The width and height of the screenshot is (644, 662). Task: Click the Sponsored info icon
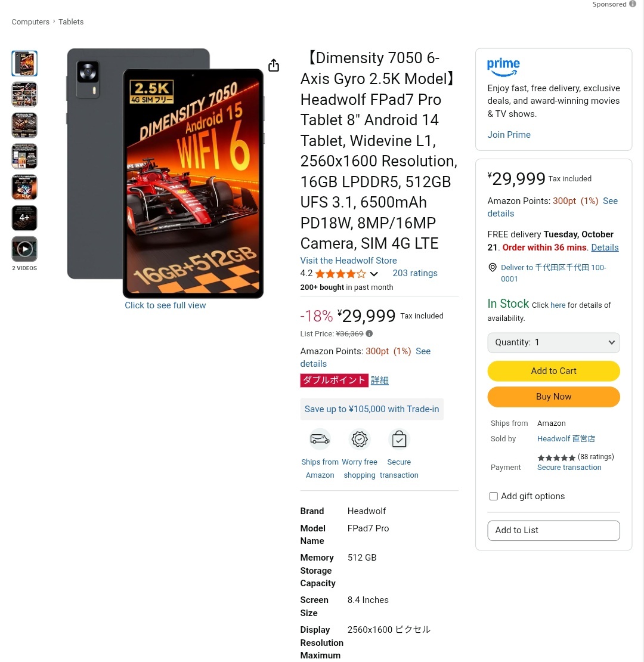pos(632,4)
